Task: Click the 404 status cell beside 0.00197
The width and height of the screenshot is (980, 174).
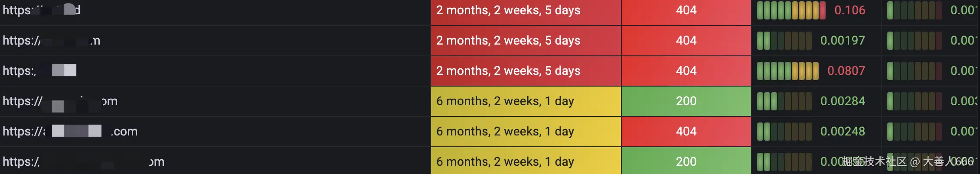Action: pos(686,41)
